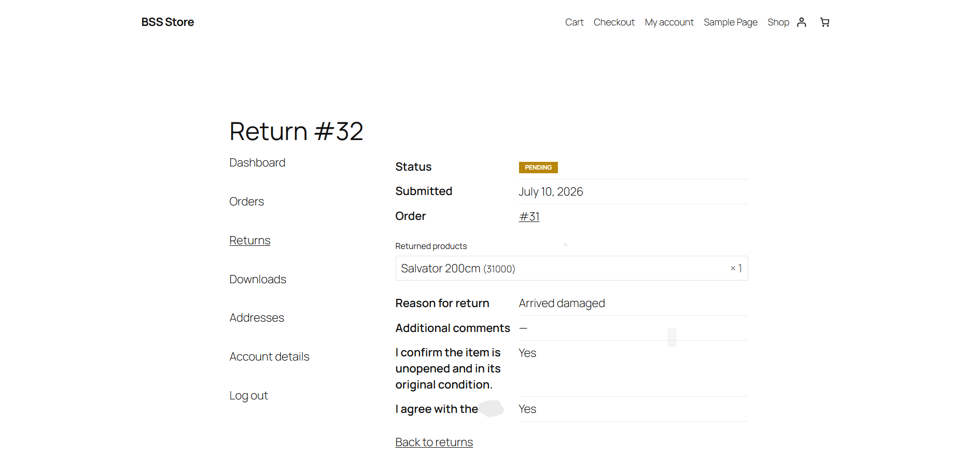The image size is (980, 471).
Task: Open Account details in sidebar
Action: (x=269, y=356)
